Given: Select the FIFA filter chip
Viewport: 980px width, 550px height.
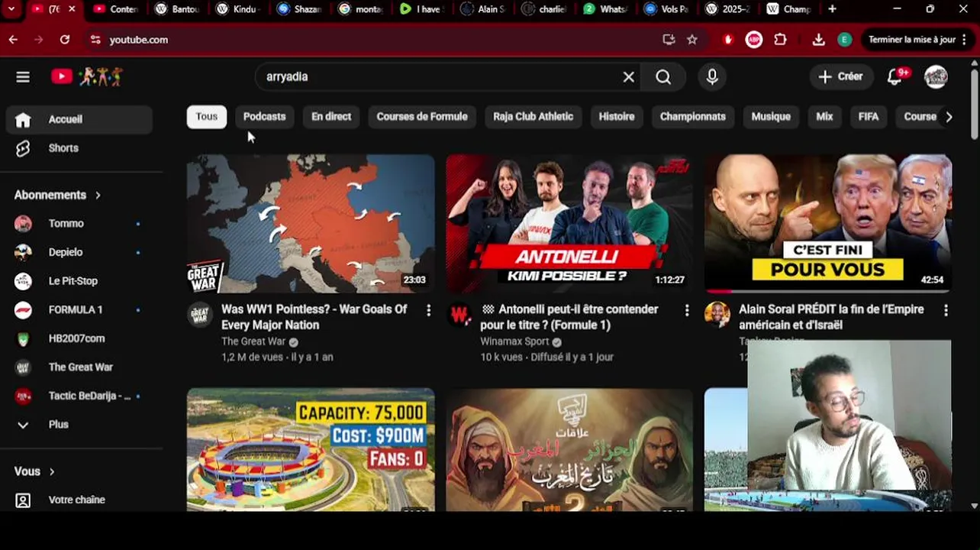Looking at the screenshot, I should point(869,117).
